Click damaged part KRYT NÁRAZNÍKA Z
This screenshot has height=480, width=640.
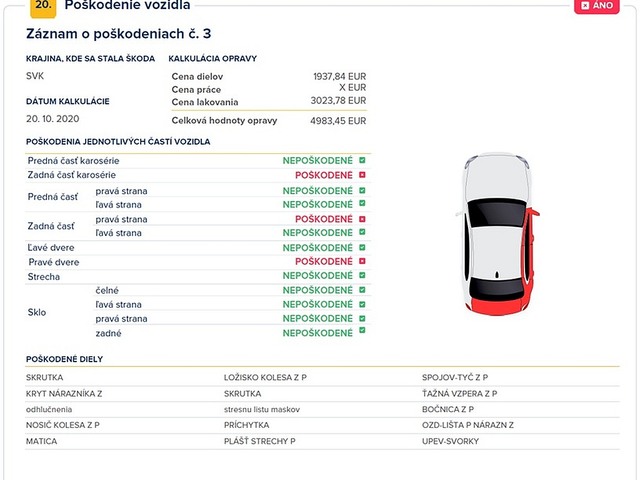point(64,393)
